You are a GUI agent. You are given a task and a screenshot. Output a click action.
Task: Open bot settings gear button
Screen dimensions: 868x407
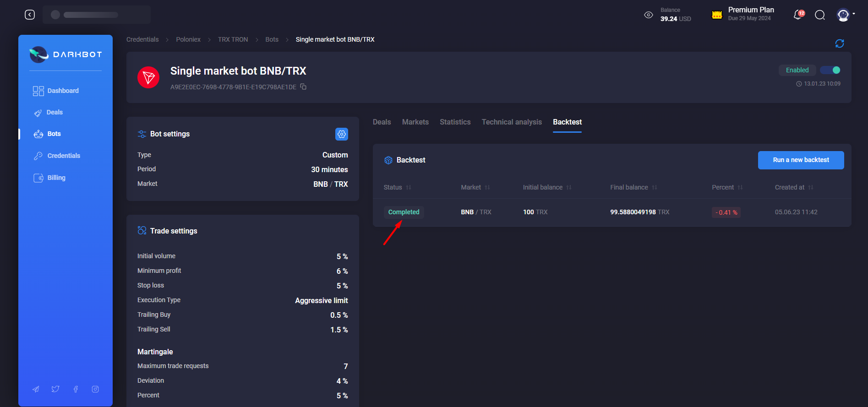[342, 134]
